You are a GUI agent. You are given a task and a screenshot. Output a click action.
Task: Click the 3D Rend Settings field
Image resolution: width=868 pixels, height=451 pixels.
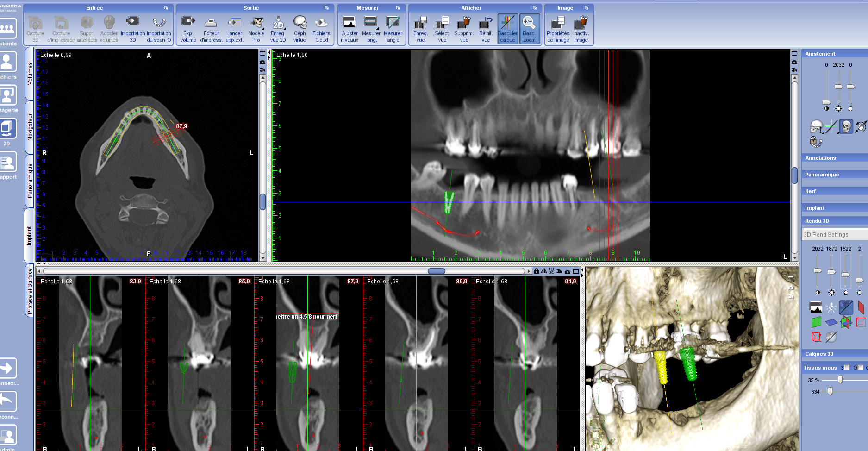click(833, 235)
